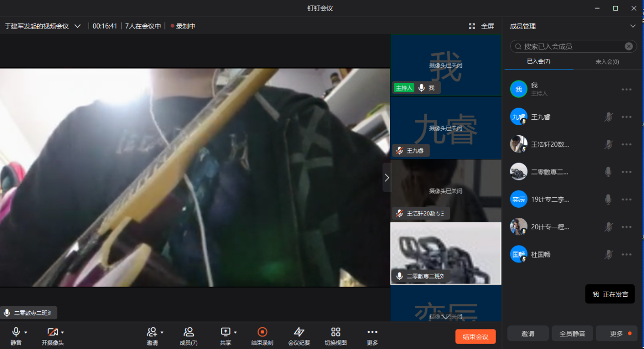Click 我 avatar in member list
Screen dimensions: 644x349
click(x=519, y=89)
